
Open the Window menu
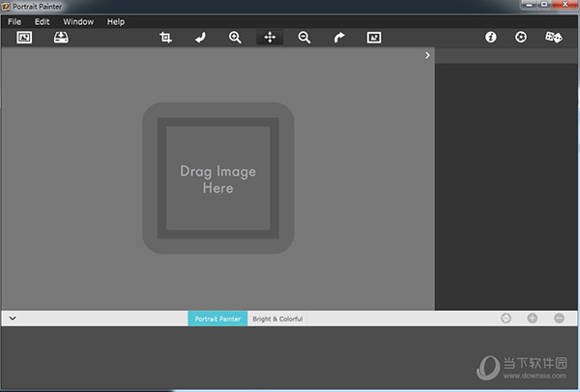78,22
